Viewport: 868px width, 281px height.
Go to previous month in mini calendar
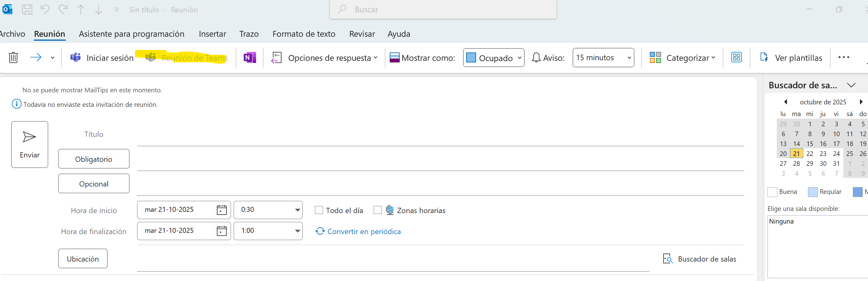785,102
